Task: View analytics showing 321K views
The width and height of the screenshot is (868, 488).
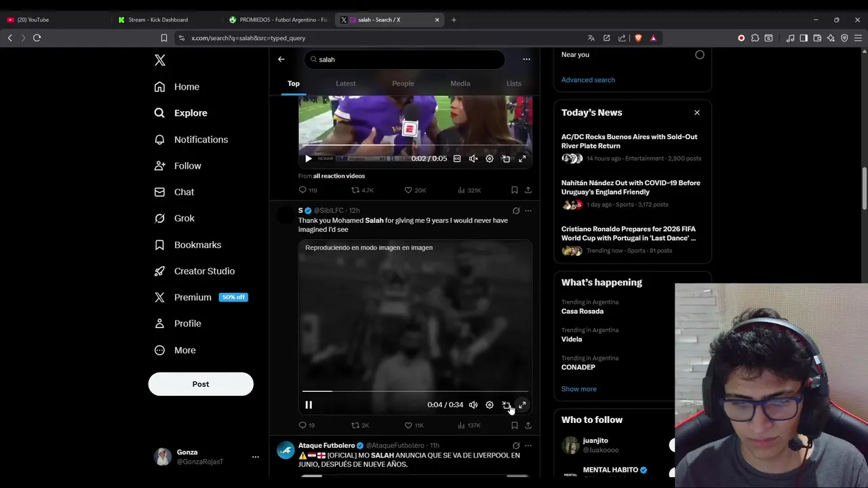Action: click(469, 190)
